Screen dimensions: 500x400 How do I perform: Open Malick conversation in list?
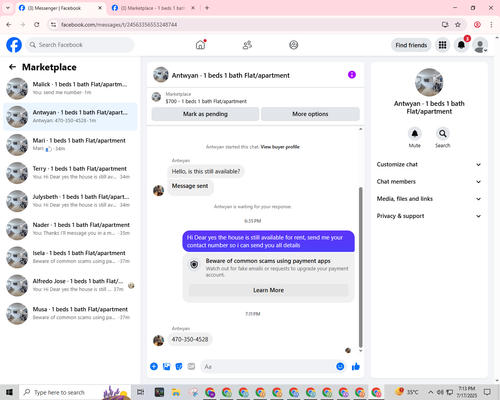pos(70,88)
